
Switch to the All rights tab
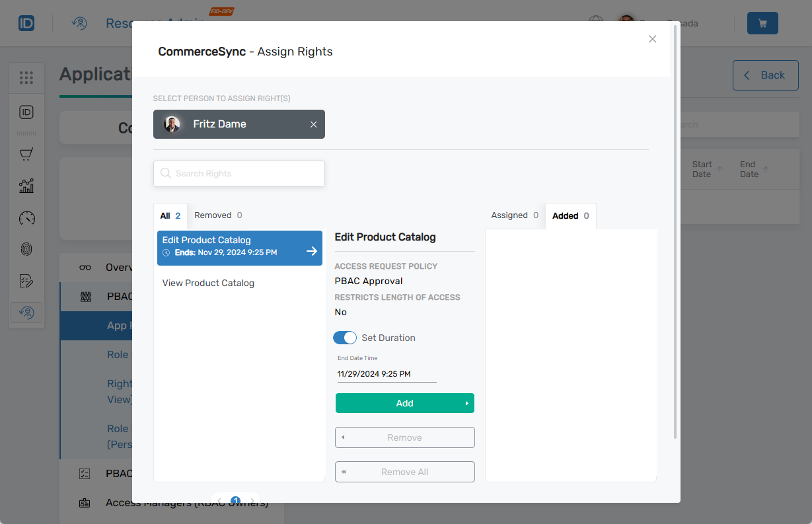pyautogui.click(x=170, y=215)
